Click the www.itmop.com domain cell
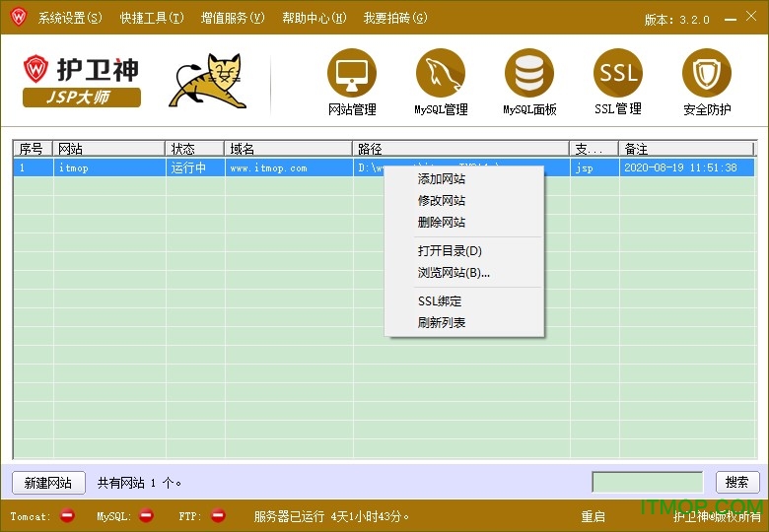This screenshot has height=532, width=769. pyautogui.click(x=289, y=167)
